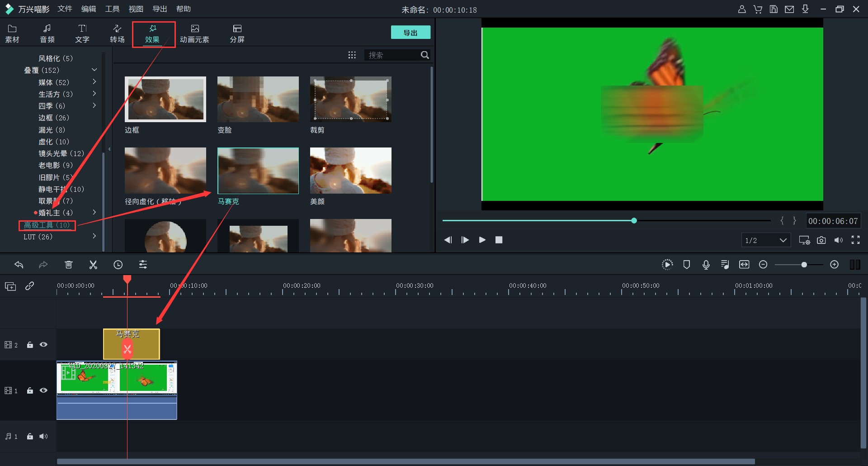This screenshot has width=868, height=466.
Task: Click the scissors split icon in timeline toolbar
Action: [x=93, y=265]
